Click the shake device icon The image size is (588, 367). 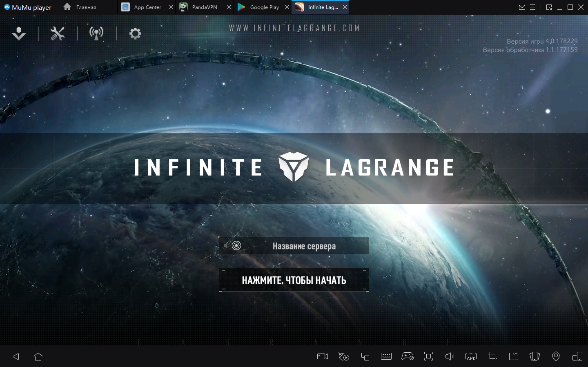click(x=535, y=356)
